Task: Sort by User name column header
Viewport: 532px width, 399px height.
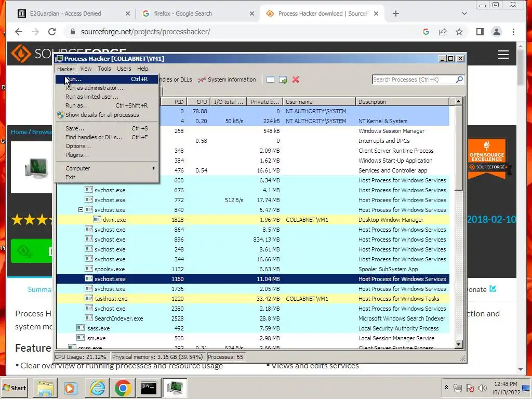Action: [320, 101]
